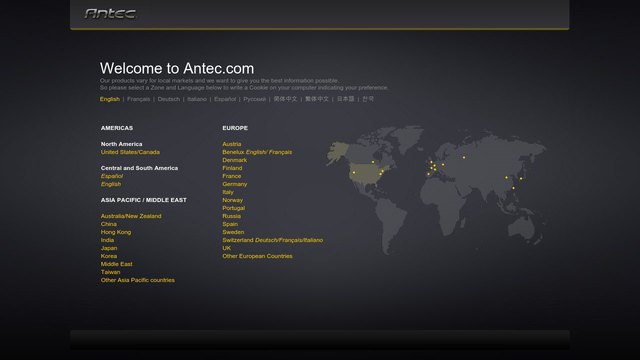Click ASIA PACIFIC / MIDDLE EAST heading
This screenshot has width=640, height=360.
point(144,200)
